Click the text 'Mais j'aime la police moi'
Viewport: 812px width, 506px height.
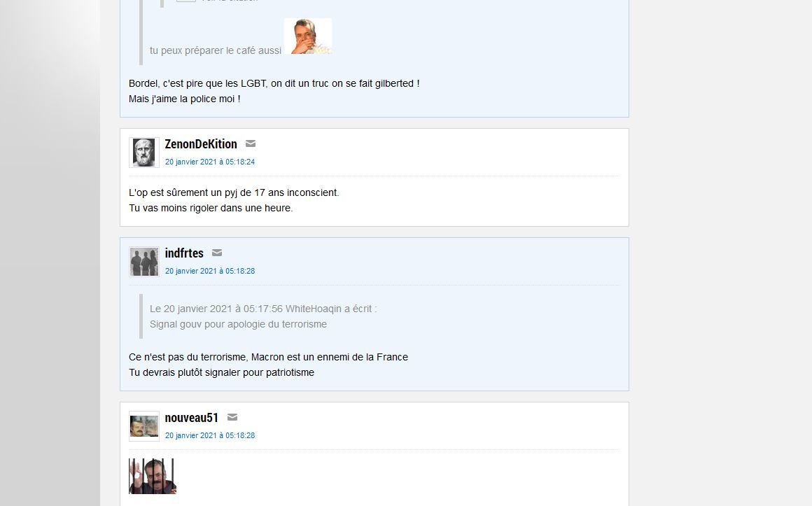coord(184,99)
